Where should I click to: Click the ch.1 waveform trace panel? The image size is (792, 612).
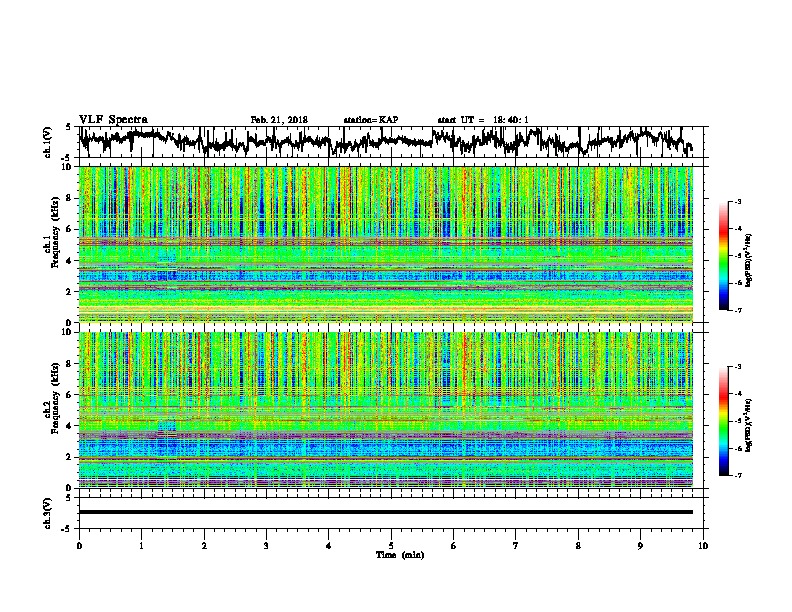(x=391, y=142)
